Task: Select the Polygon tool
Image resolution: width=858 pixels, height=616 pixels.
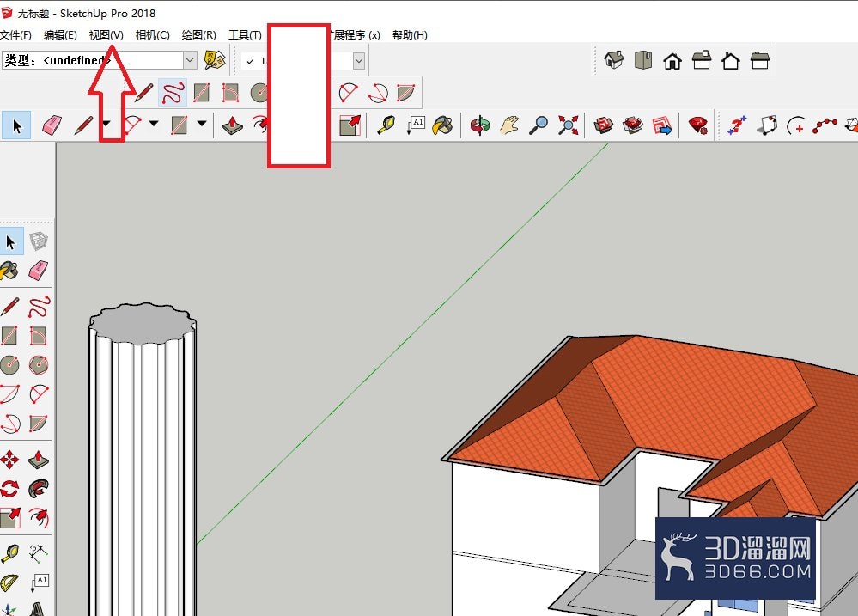Action: tap(39, 364)
